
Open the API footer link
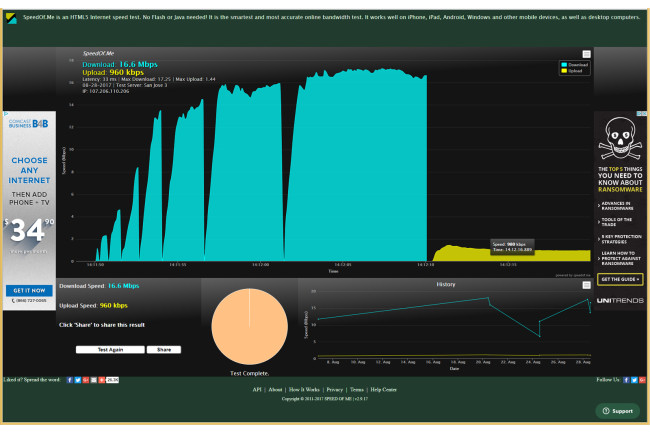click(257, 389)
